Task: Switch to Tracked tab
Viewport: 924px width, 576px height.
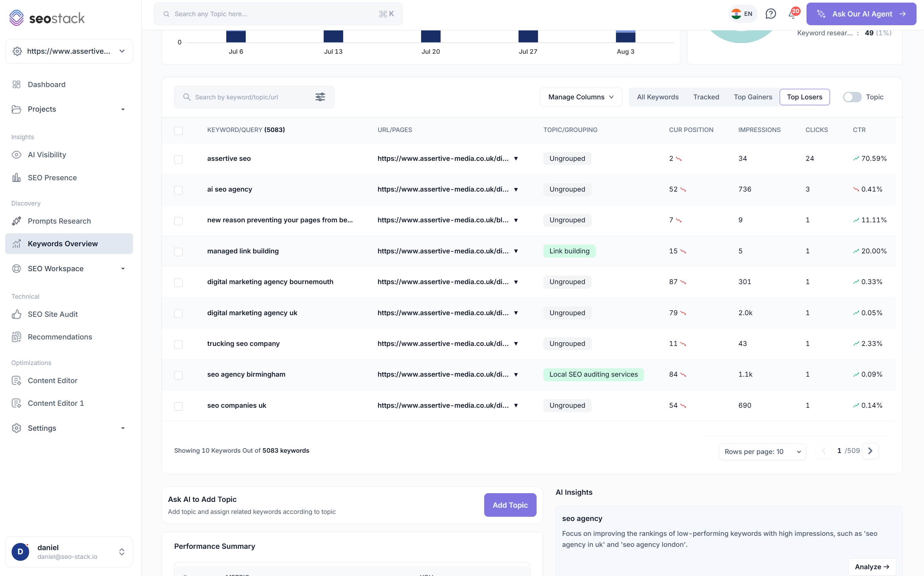Action: (x=706, y=97)
